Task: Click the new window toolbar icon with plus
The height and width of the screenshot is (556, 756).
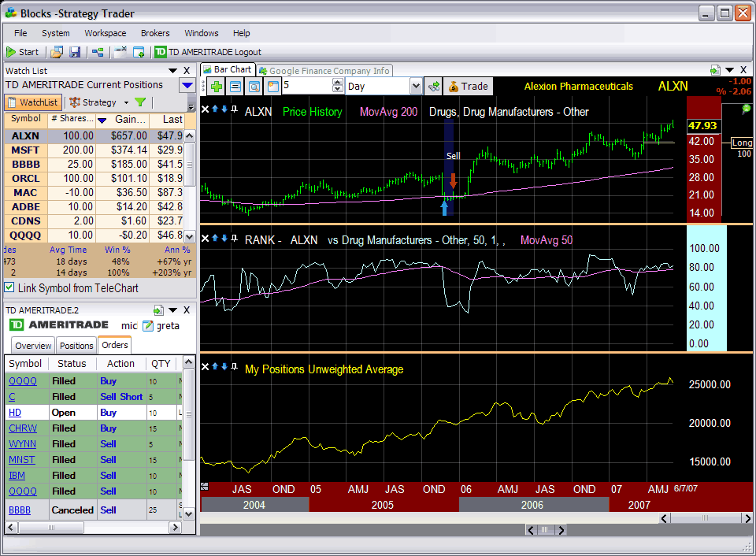Action: (139, 52)
